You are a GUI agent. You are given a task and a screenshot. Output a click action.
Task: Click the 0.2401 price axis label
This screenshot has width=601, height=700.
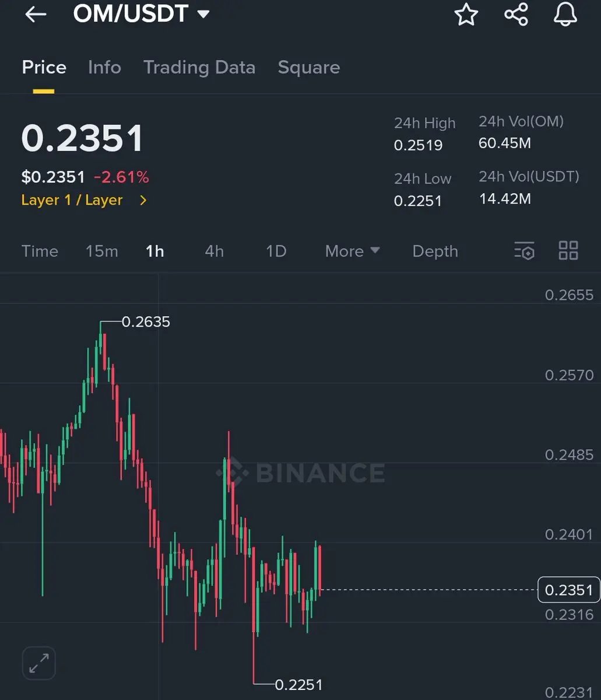[569, 534]
